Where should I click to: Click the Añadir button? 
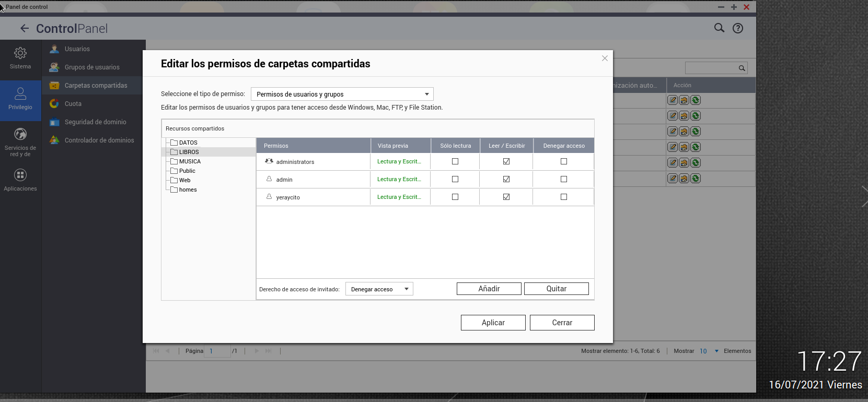click(x=489, y=289)
